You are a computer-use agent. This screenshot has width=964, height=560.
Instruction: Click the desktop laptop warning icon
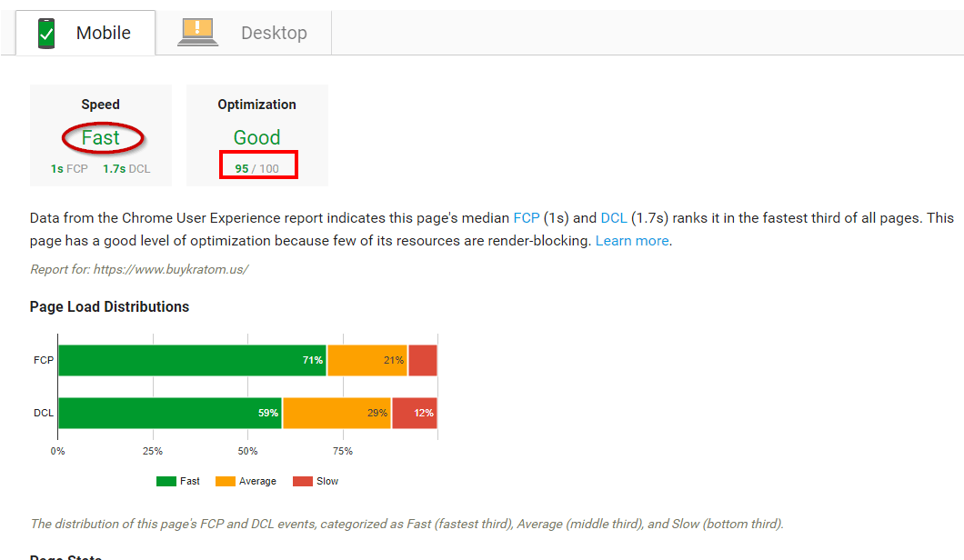click(x=197, y=33)
